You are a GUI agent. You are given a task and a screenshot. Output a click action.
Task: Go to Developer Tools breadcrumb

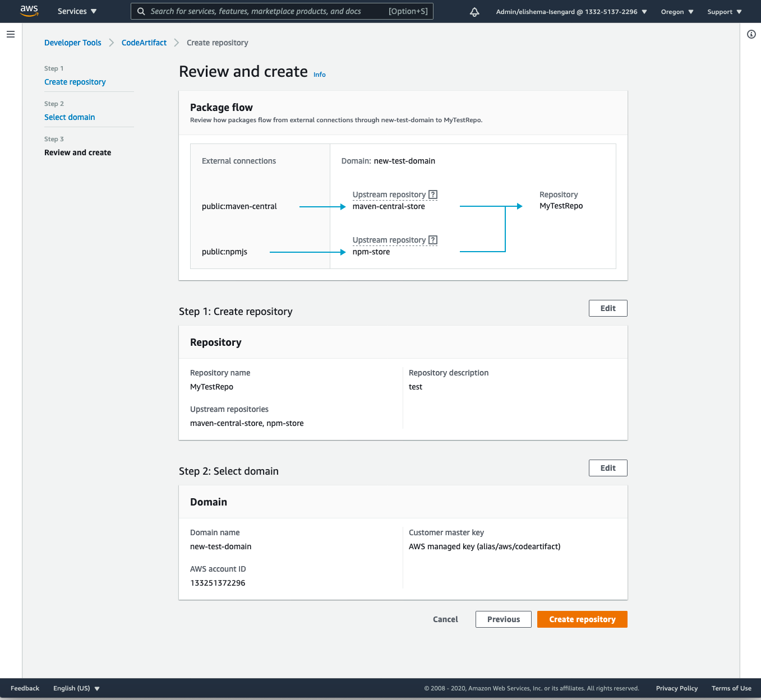[x=73, y=43]
